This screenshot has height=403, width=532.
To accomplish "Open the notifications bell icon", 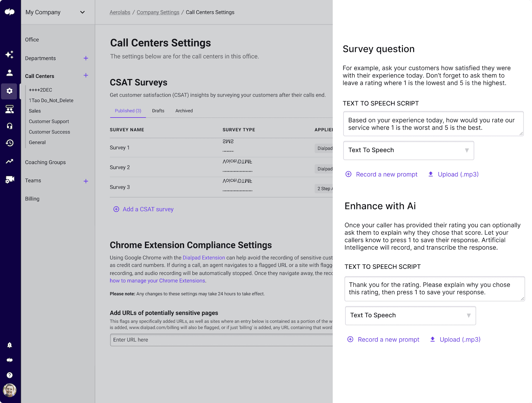I will 10,345.
